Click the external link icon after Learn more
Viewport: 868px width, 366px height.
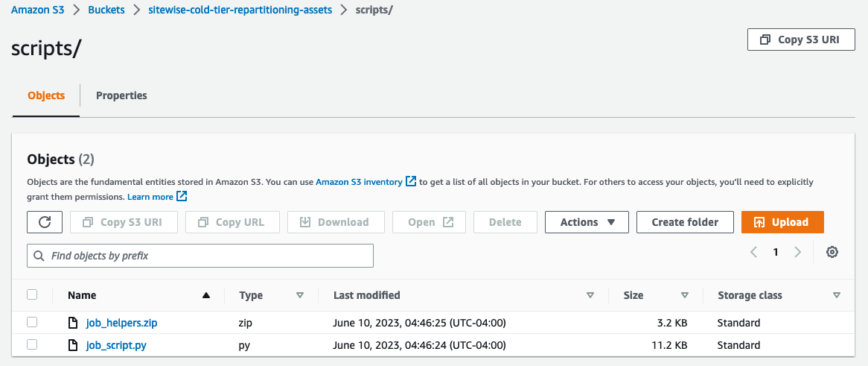point(182,196)
